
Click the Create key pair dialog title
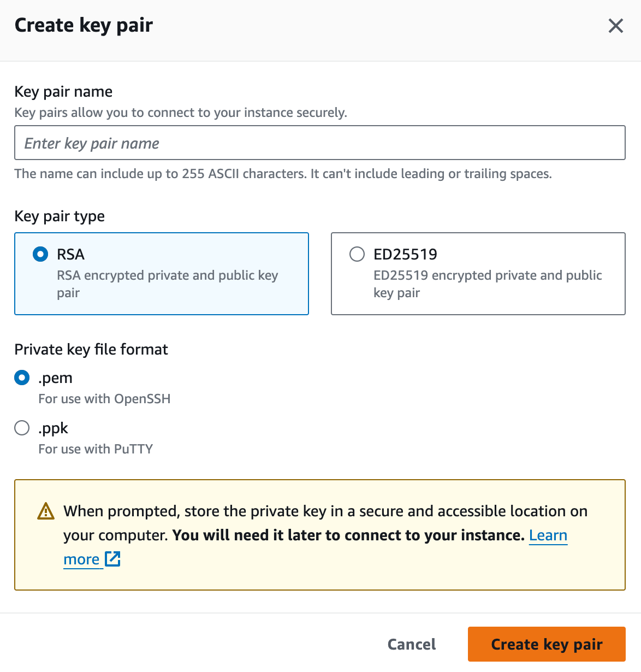tap(83, 25)
